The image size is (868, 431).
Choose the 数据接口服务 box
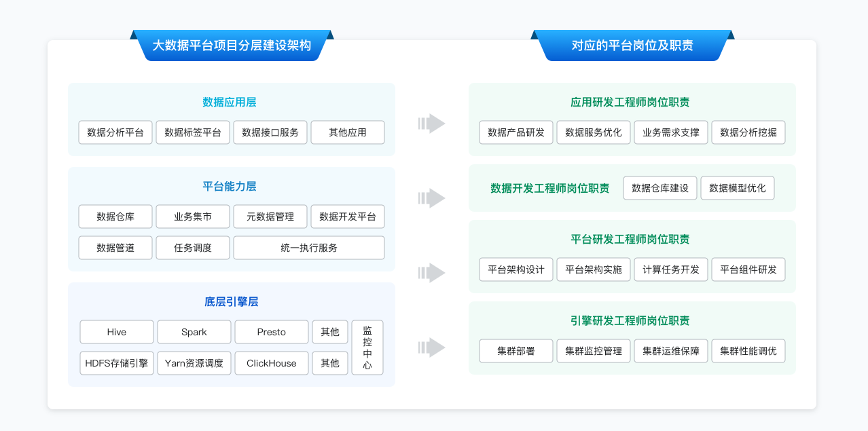[270, 132]
